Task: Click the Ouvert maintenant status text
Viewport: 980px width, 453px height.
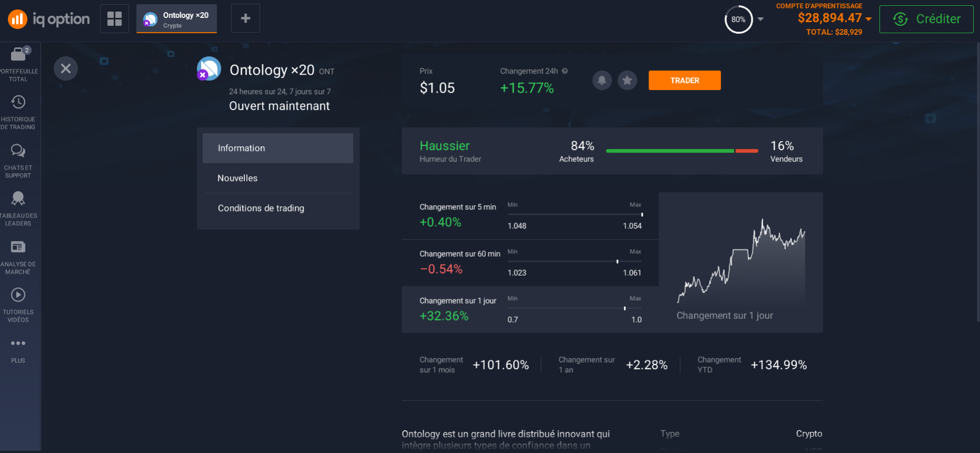Action: point(279,106)
